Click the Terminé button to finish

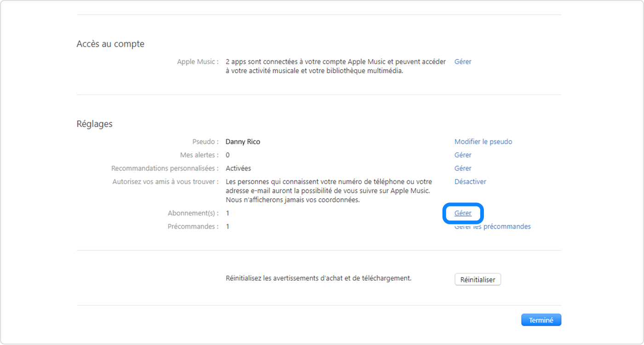coord(541,319)
